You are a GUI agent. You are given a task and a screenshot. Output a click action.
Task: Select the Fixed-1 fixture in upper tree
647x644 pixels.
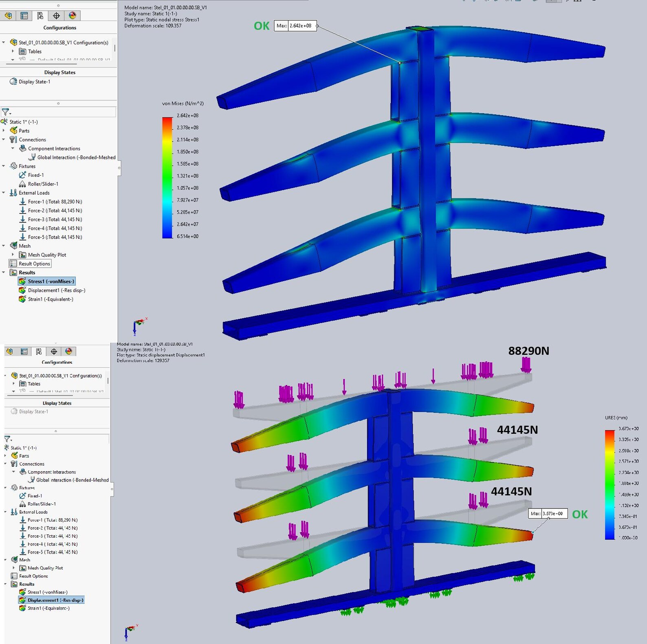(x=35, y=175)
